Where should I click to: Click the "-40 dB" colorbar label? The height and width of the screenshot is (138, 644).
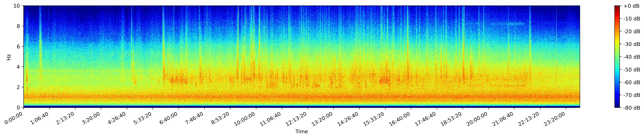(632, 57)
